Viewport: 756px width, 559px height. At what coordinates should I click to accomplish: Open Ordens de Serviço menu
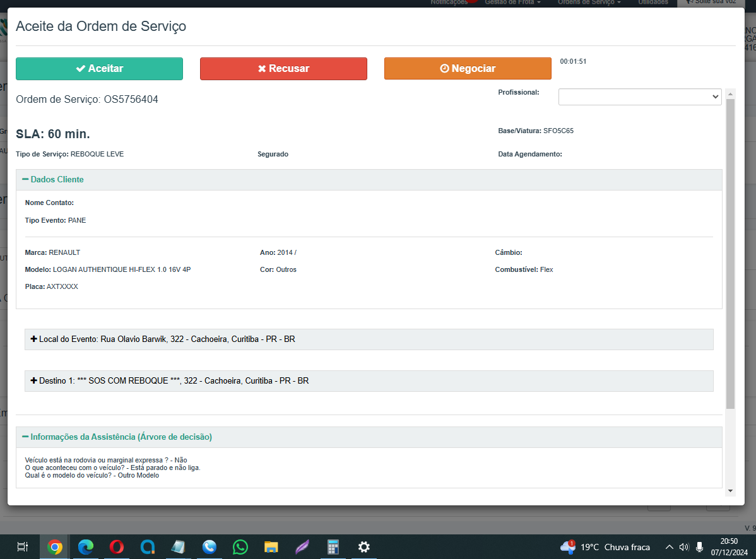(x=589, y=3)
